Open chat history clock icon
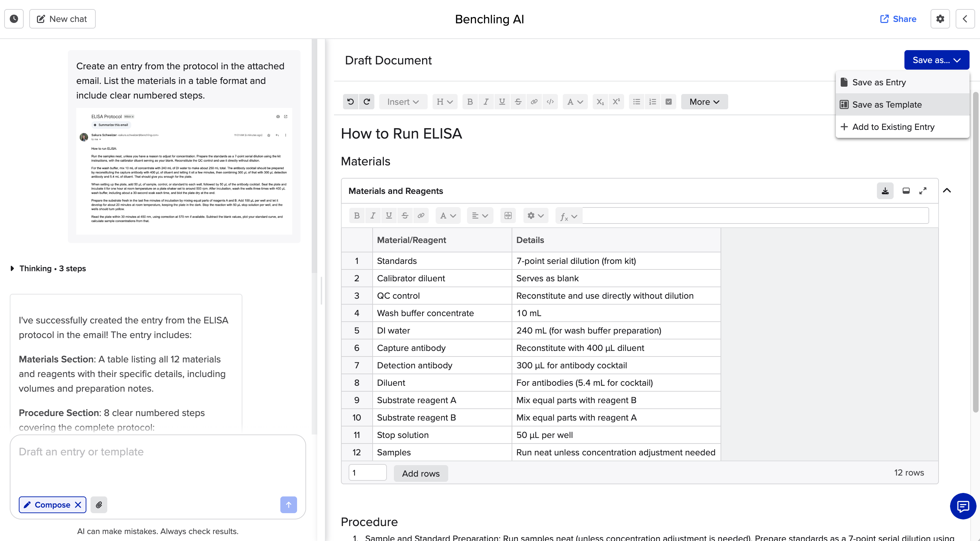The image size is (980, 541). click(x=14, y=19)
